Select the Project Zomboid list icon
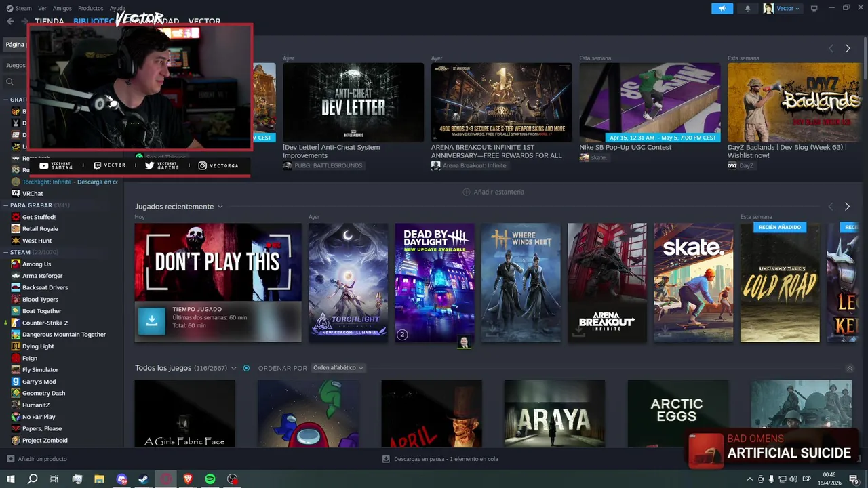The height and width of the screenshot is (488, 868). (16, 440)
